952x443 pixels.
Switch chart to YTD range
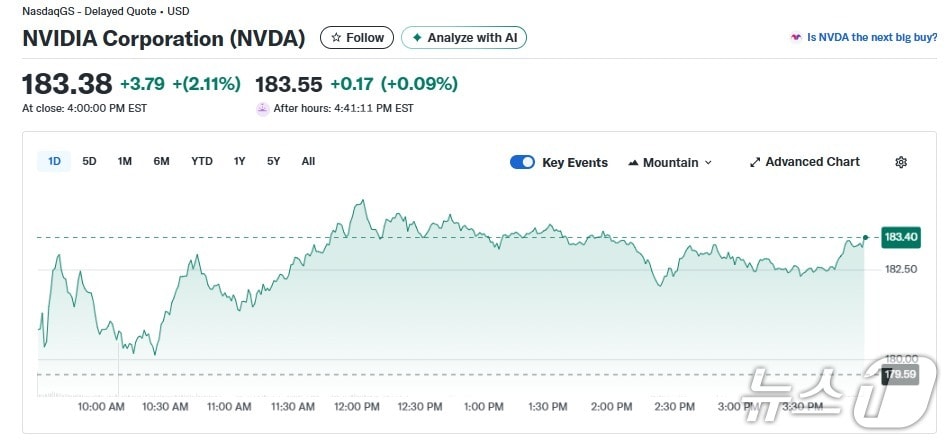(202, 161)
